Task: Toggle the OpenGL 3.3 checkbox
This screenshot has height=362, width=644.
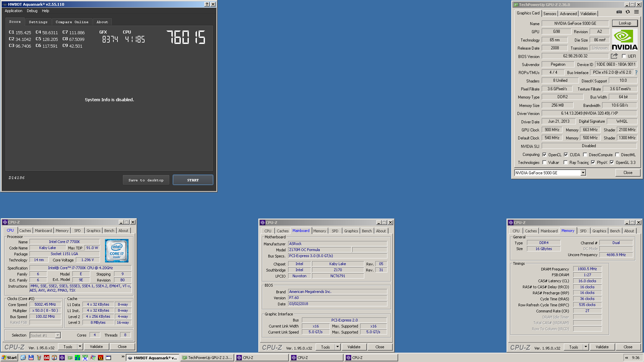Action: (x=612, y=163)
